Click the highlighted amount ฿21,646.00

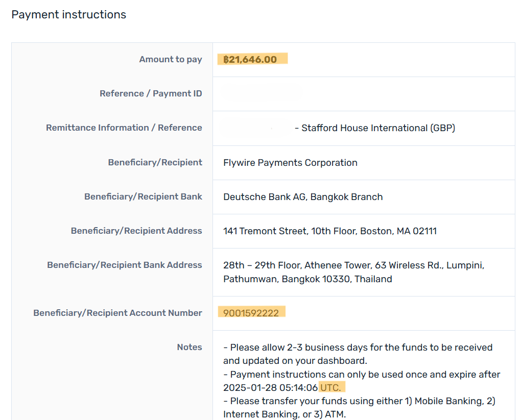[250, 60]
